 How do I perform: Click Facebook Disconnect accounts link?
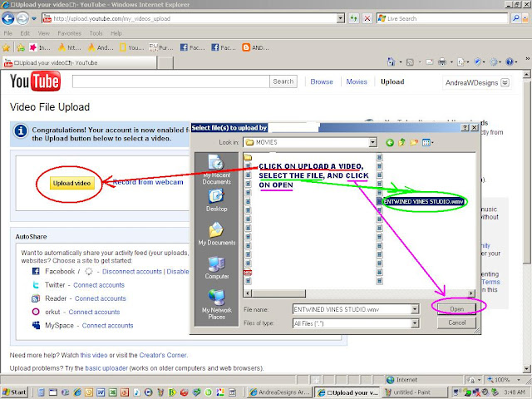(132, 272)
